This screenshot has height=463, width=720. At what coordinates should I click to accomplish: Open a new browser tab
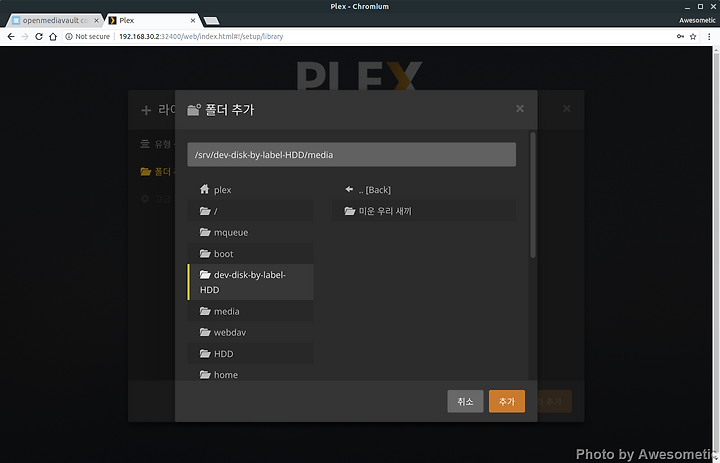pyautogui.click(x=211, y=21)
